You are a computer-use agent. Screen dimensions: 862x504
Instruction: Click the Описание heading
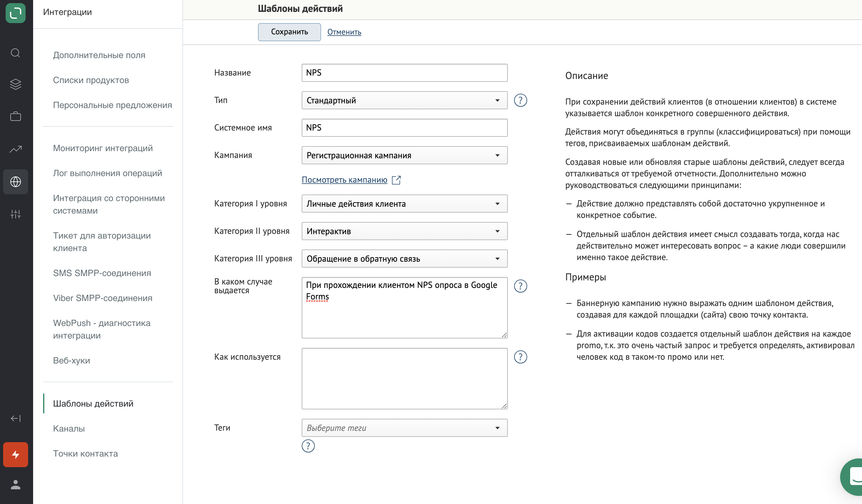586,76
